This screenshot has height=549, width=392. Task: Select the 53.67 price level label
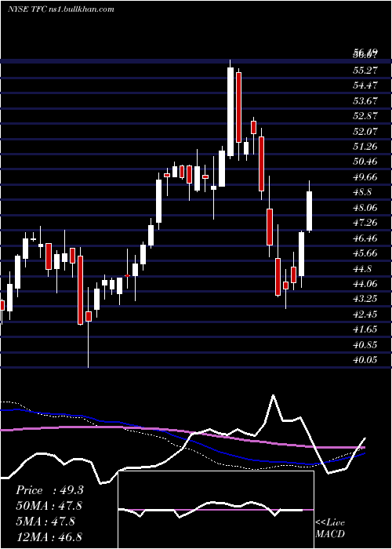(x=365, y=101)
